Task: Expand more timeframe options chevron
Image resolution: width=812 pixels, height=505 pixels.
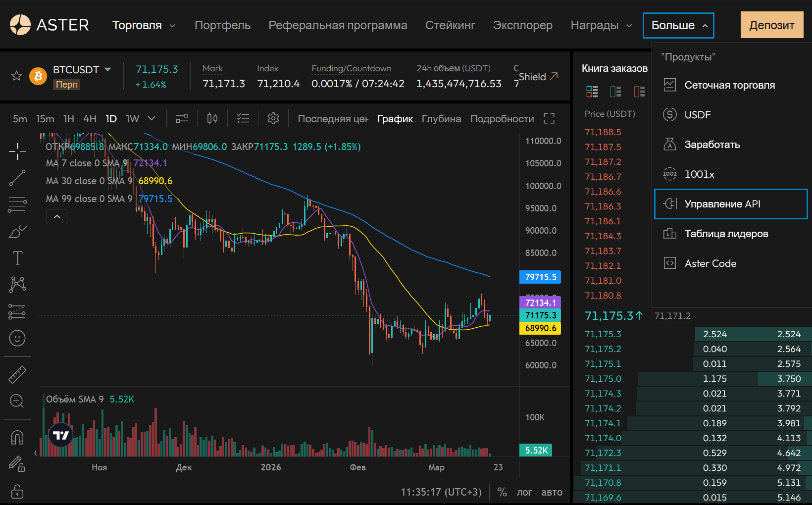Action: [x=152, y=118]
